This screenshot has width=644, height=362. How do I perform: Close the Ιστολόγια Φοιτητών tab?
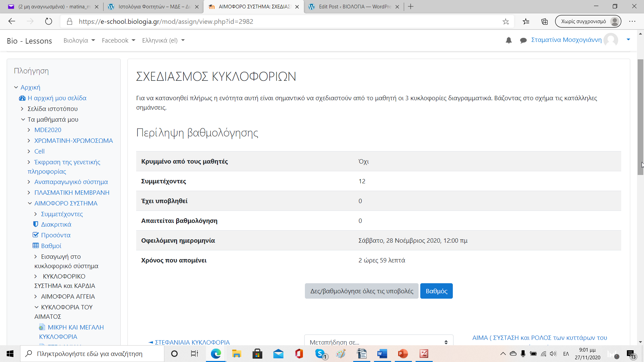click(x=197, y=7)
